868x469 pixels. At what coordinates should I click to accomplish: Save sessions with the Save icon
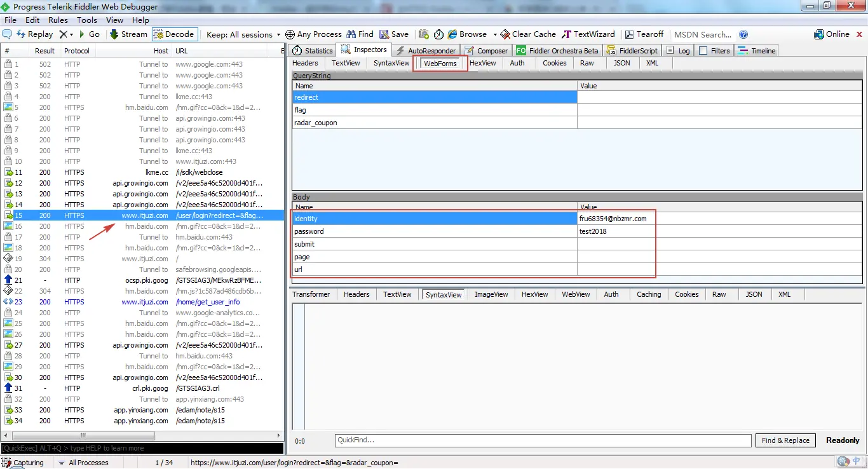pos(384,34)
